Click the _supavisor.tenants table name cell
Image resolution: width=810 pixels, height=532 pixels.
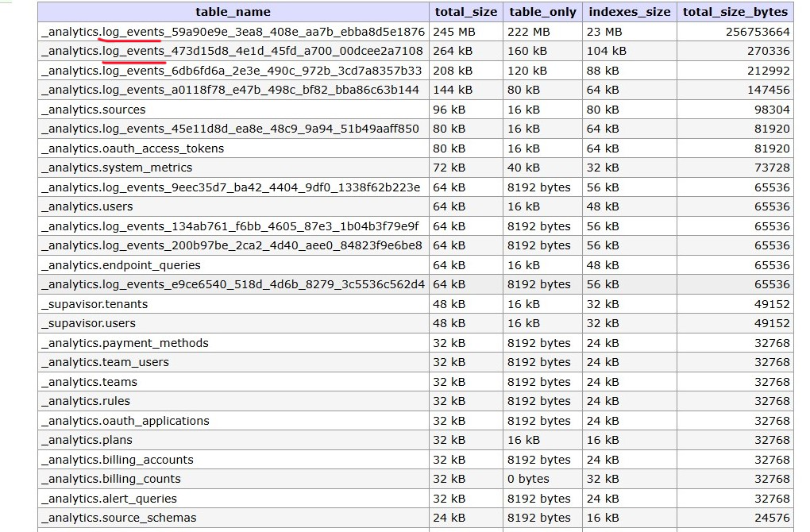point(233,304)
